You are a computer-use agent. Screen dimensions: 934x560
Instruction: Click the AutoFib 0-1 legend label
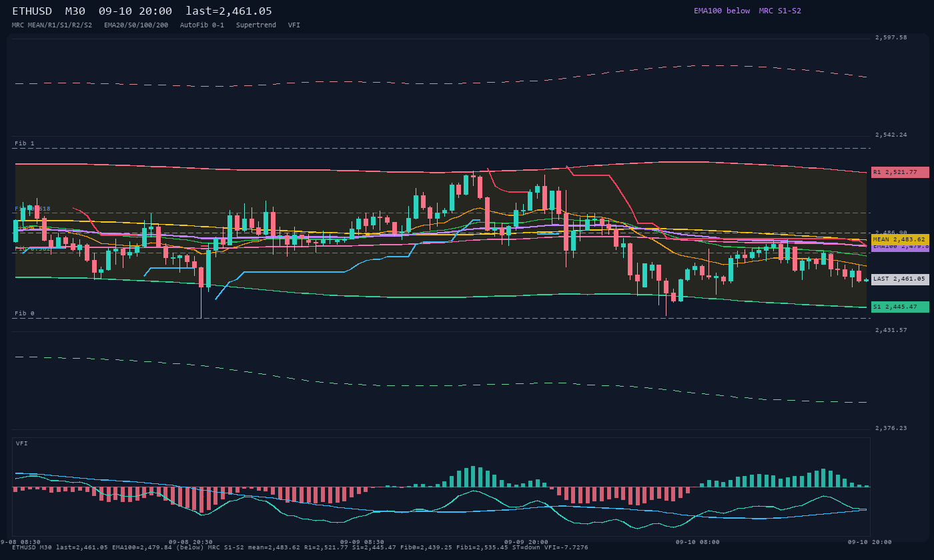click(x=202, y=25)
